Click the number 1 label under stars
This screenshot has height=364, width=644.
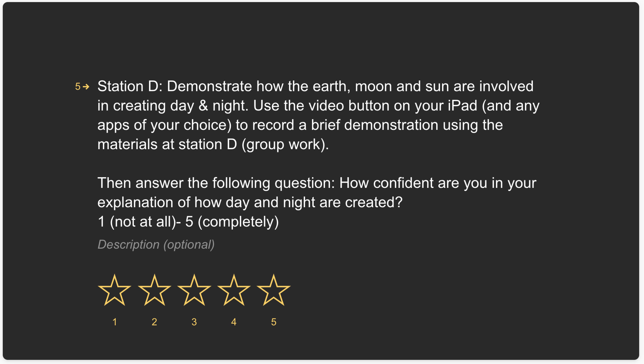[115, 322]
